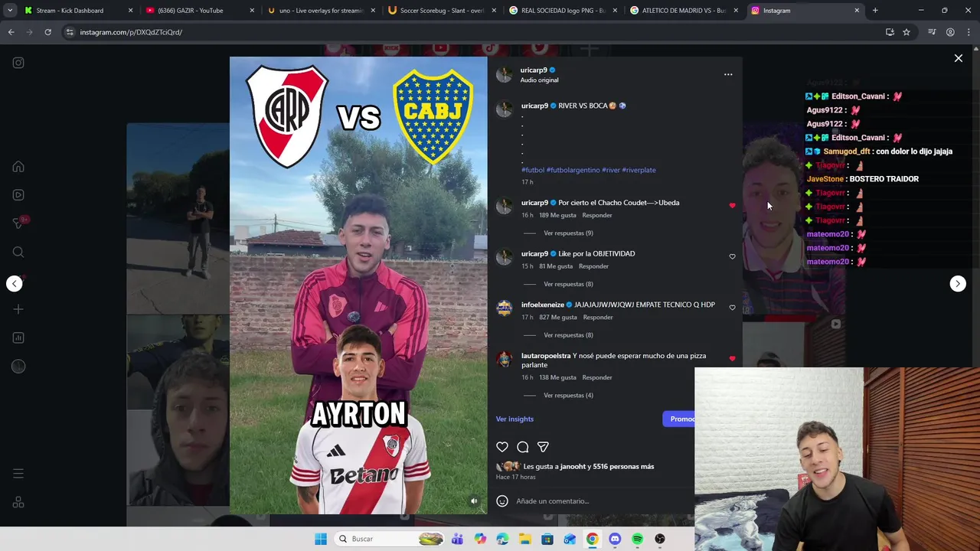This screenshot has height=551, width=980.
Task: Open Instagram direct messages icon
Action: pyautogui.click(x=18, y=223)
